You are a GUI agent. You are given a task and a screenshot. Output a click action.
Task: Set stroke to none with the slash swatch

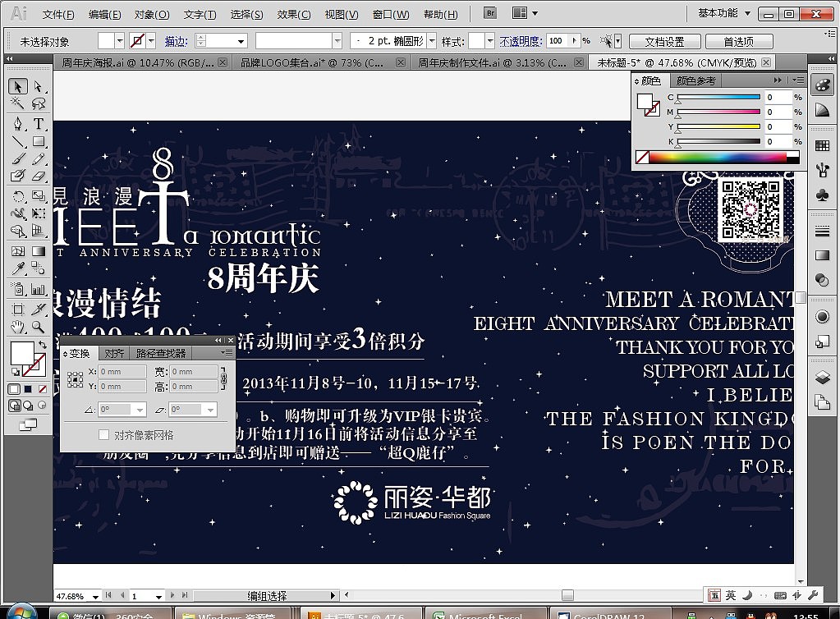click(x=42, y=388)
